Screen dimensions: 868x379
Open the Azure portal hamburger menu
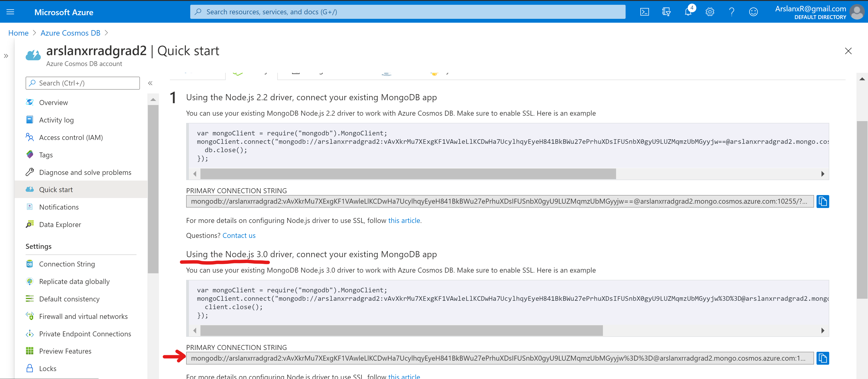coord(10,12)
